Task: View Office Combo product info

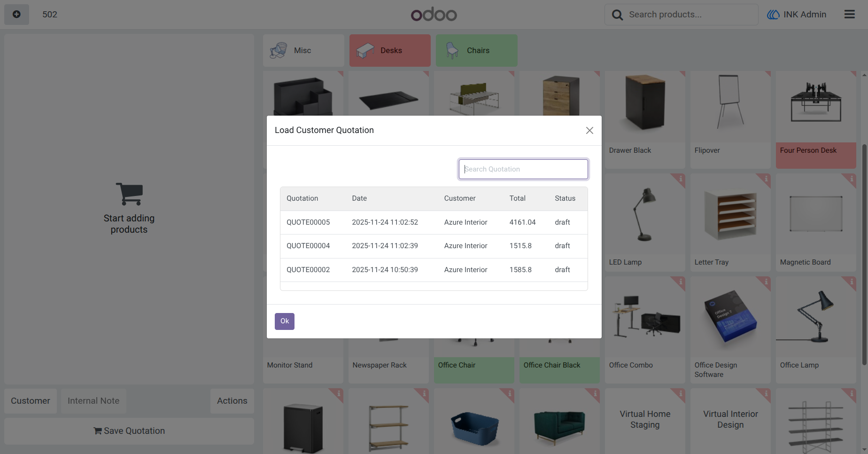Action: 681,282
